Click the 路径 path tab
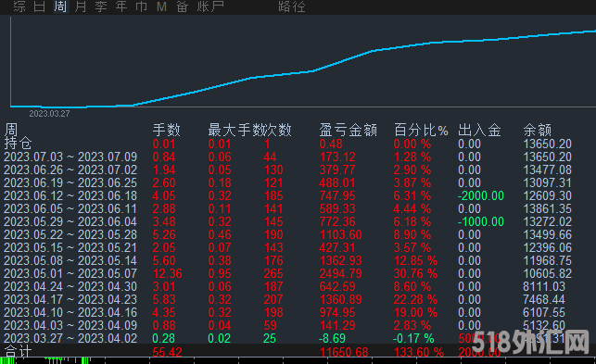 click(x=292, y=6)
